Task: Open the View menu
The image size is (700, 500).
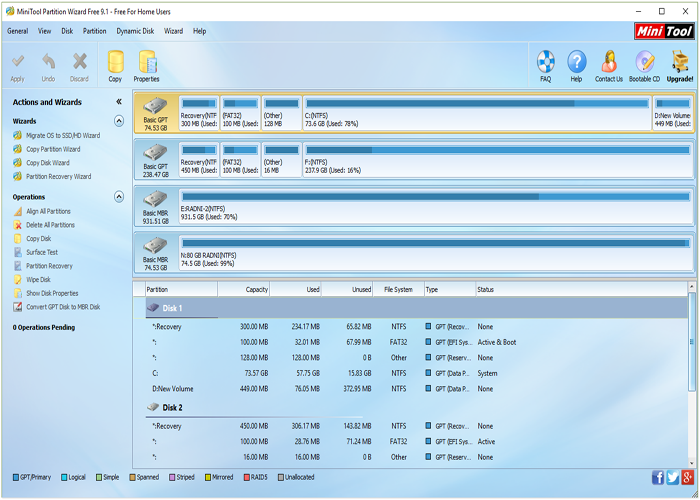Action: coord(44,31)
